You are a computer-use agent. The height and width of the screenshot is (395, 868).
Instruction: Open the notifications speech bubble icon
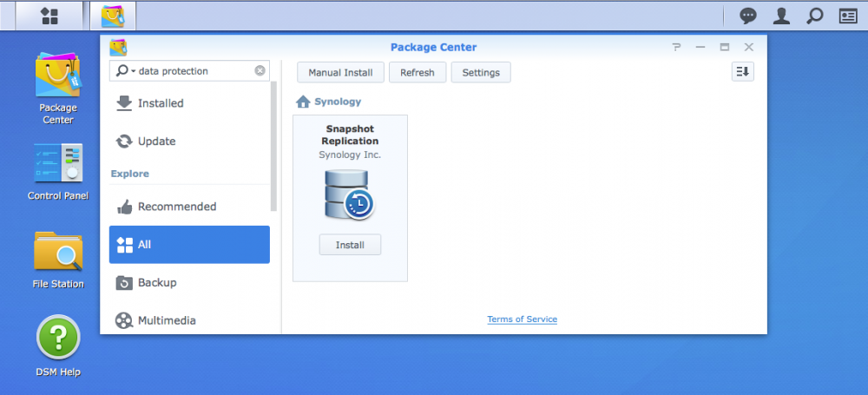(x=748, y=16)
